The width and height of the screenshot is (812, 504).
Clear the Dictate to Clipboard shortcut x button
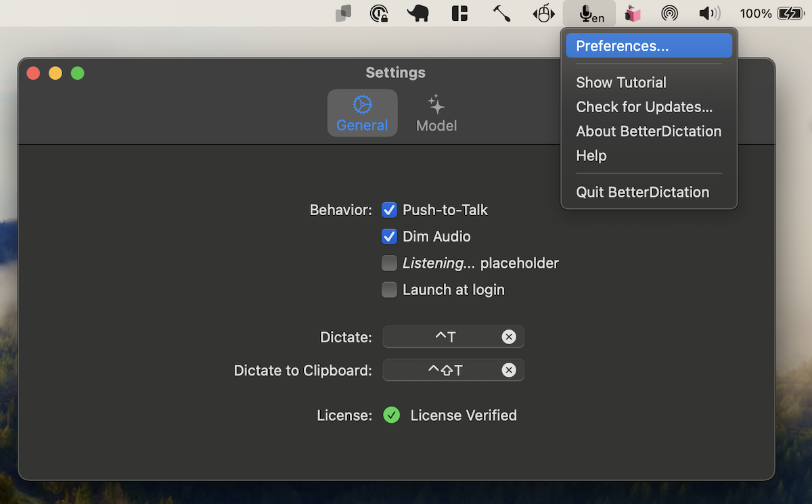pyautogui.click(x=509, y=370)
